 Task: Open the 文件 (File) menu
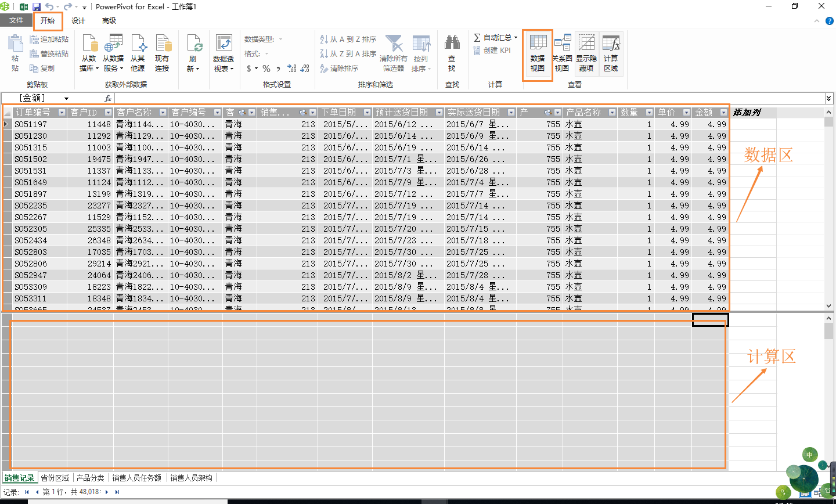click(16, 21)
